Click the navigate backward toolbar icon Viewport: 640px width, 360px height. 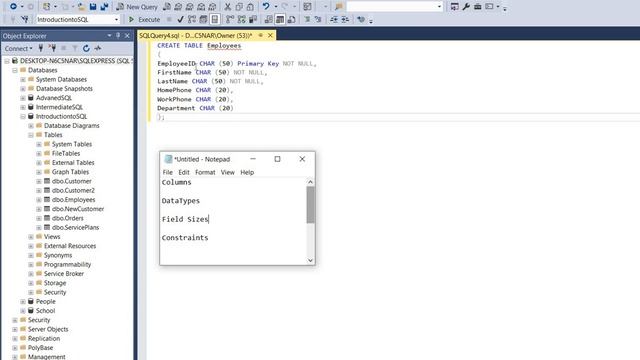13,7
